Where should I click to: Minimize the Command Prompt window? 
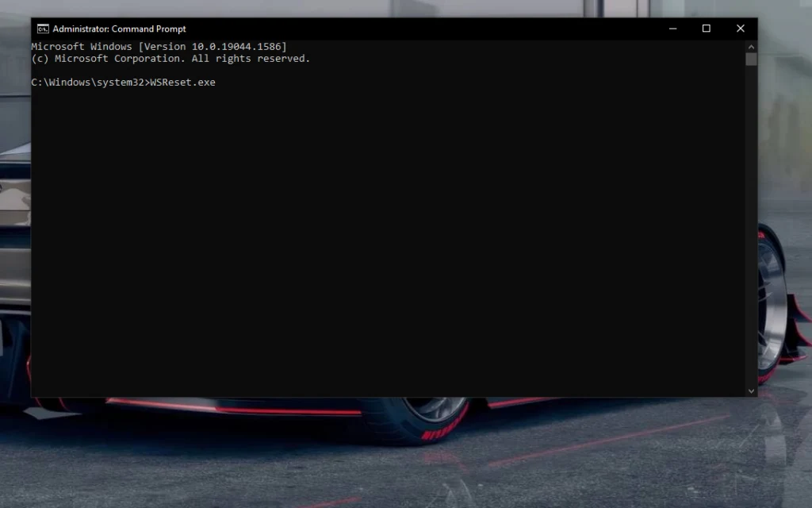[x=672, y=29]
